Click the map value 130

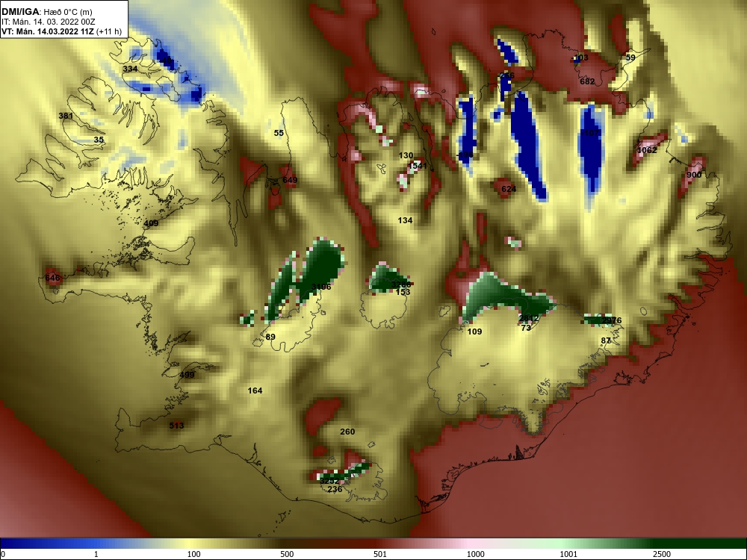(x=406, y=155)
